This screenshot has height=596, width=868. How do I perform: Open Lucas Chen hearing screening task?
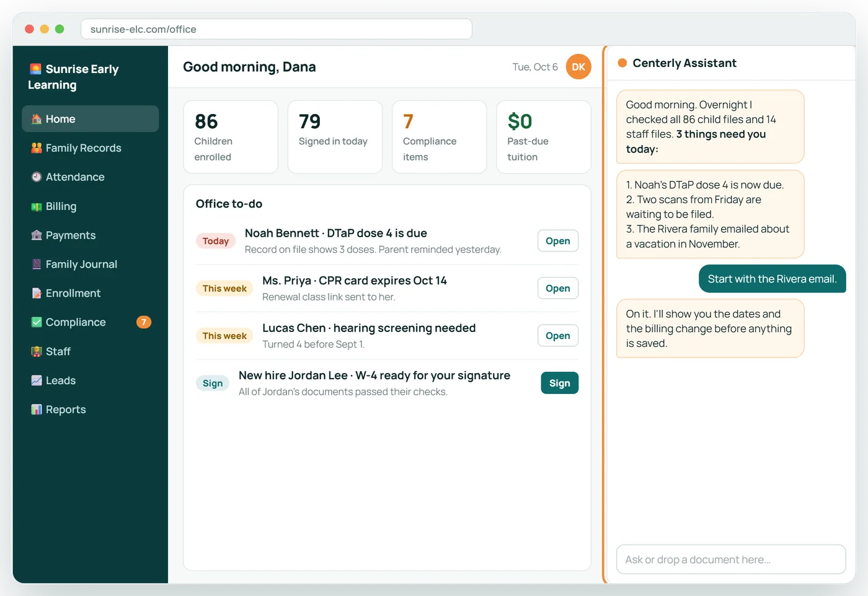(x=558, y=336)
